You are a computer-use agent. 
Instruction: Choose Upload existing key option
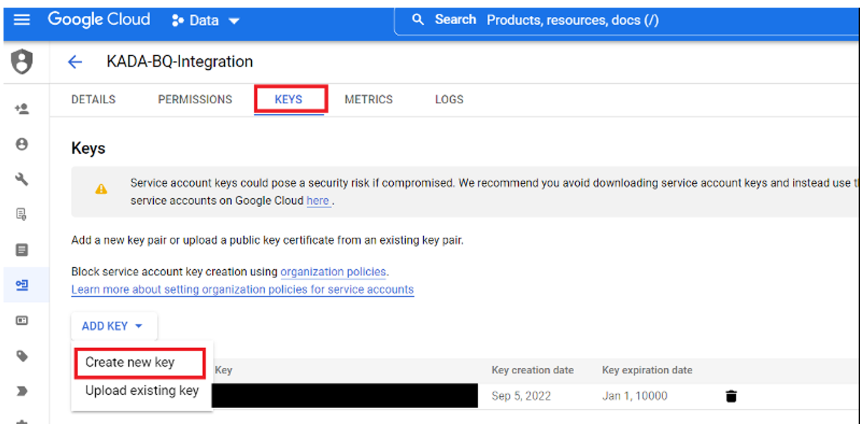[142, 391]
